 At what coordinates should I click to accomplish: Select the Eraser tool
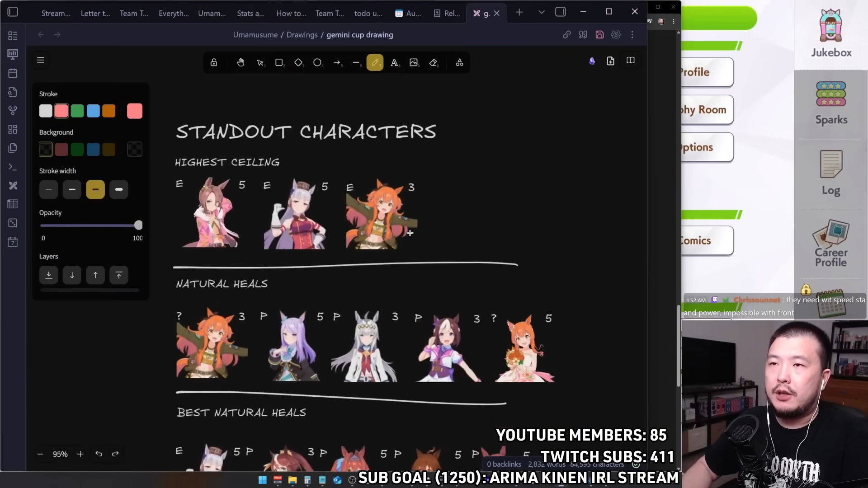point(433,63)
